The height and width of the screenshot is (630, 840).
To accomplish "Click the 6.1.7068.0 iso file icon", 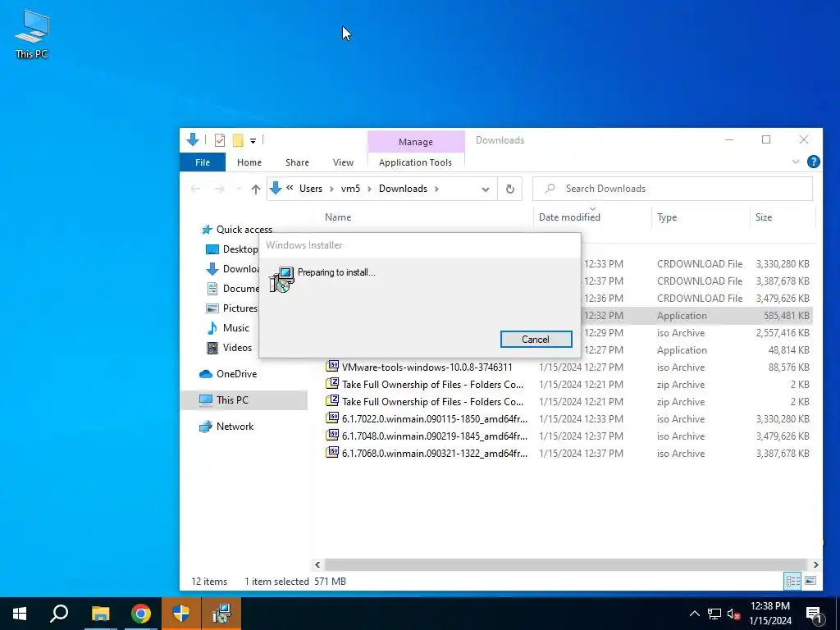I will pyautogui.click(x=333, y=452).
